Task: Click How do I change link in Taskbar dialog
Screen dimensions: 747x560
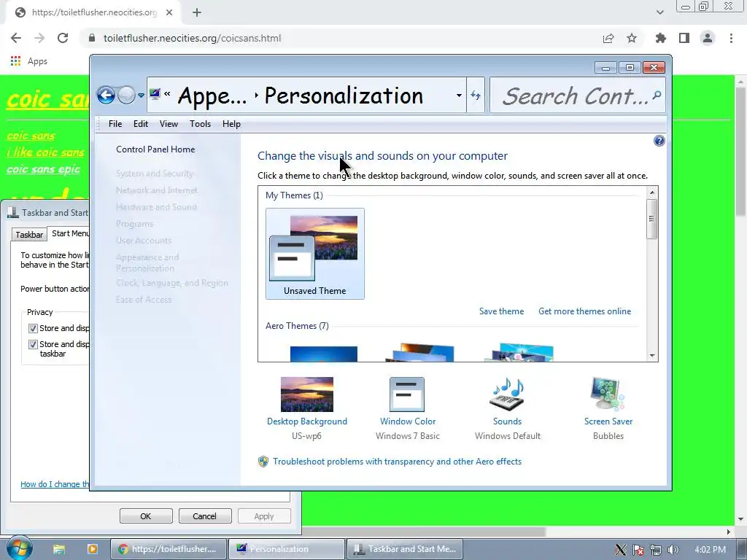Action: click(x=55, y=484)
